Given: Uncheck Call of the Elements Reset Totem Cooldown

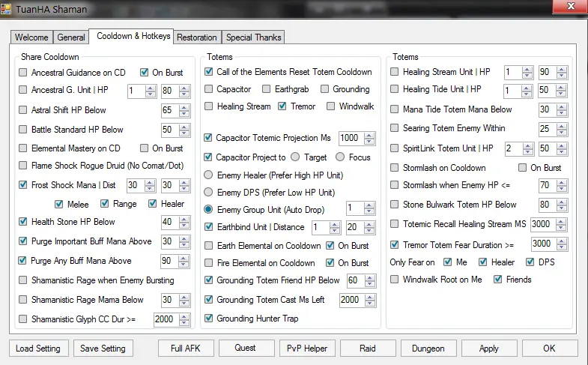Looking at the screenshot, I should [209, 72].
